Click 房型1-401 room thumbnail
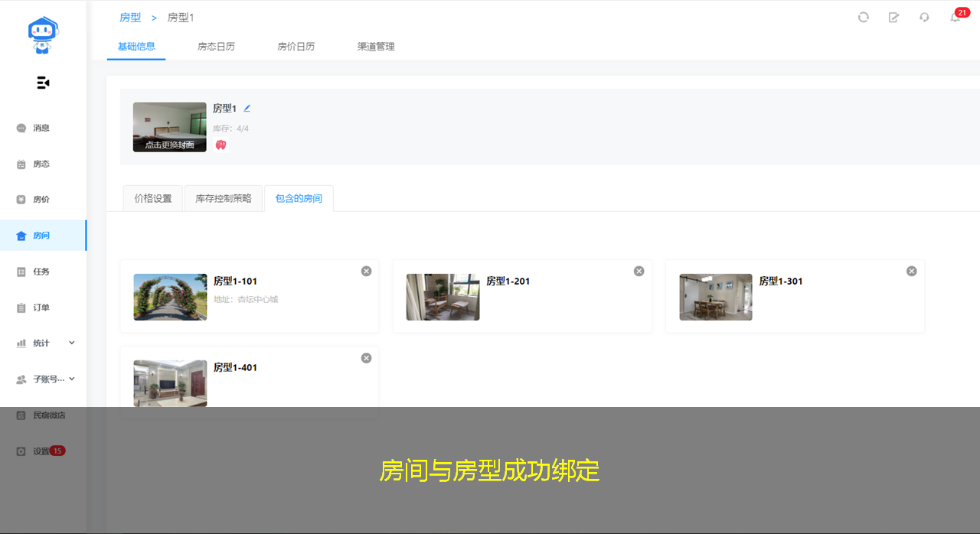Screen dimensions: 980x534 [170, 383]
